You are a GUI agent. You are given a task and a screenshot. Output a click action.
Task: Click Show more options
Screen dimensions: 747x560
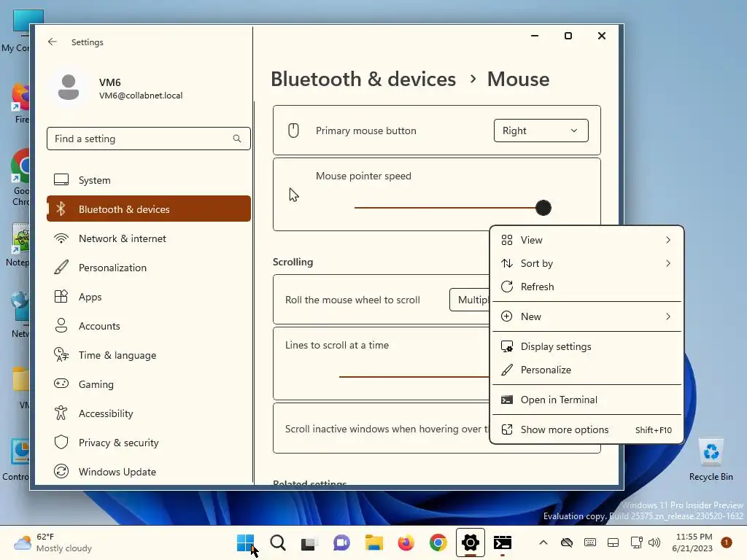(x=587, y=429)
